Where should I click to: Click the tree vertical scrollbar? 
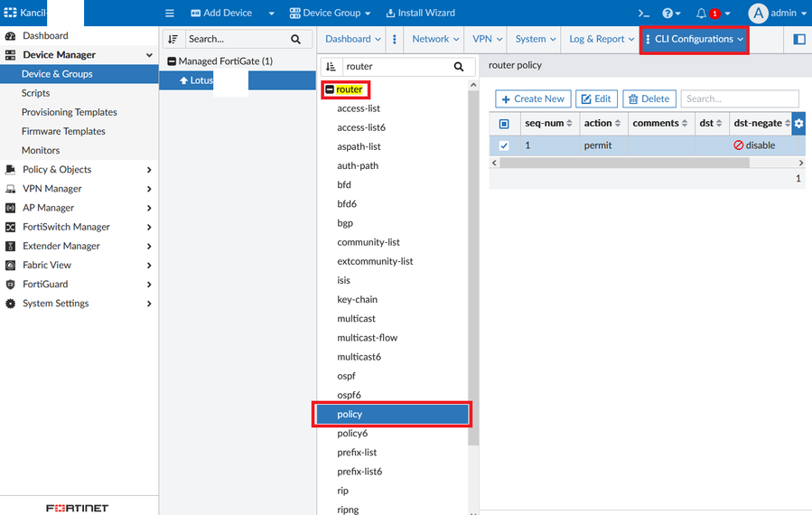[472, 267]
